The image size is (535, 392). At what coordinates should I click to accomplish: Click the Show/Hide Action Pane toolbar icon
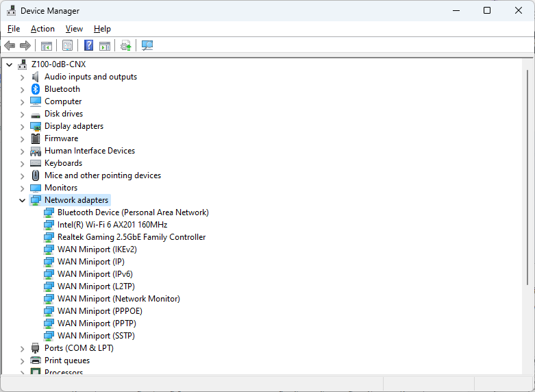[105, 45]
